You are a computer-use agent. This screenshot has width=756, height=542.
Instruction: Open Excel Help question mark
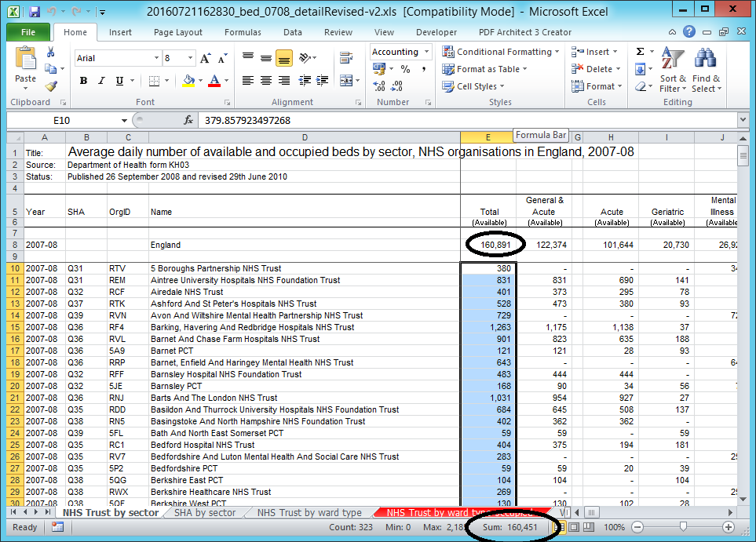(689, 32)
